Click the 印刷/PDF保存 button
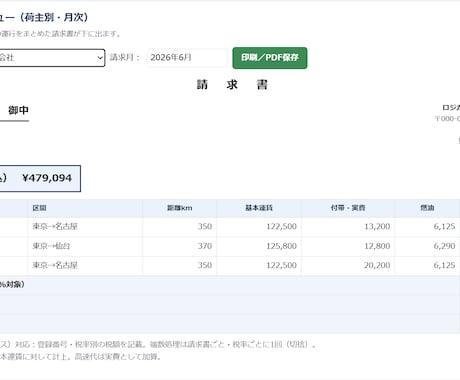 click(270, 58)
